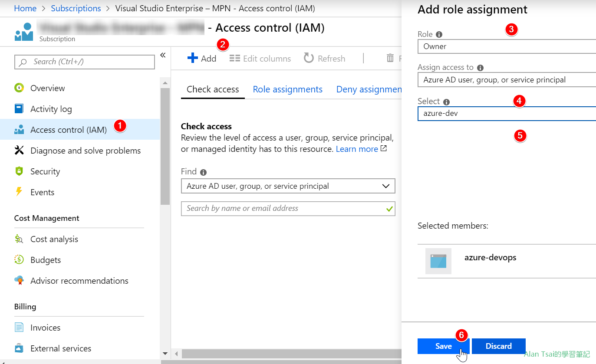
Task: Open the Access control (IAM) menu item
Action: tap(68, 130)
